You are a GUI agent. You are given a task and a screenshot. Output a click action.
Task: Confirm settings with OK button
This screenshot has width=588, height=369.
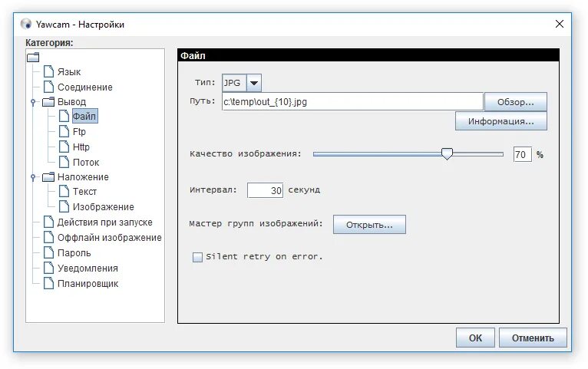[475, 338]
